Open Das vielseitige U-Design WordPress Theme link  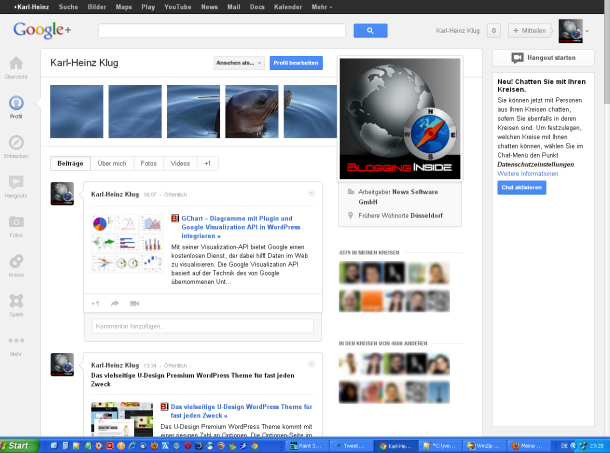(x=241, y=411)
